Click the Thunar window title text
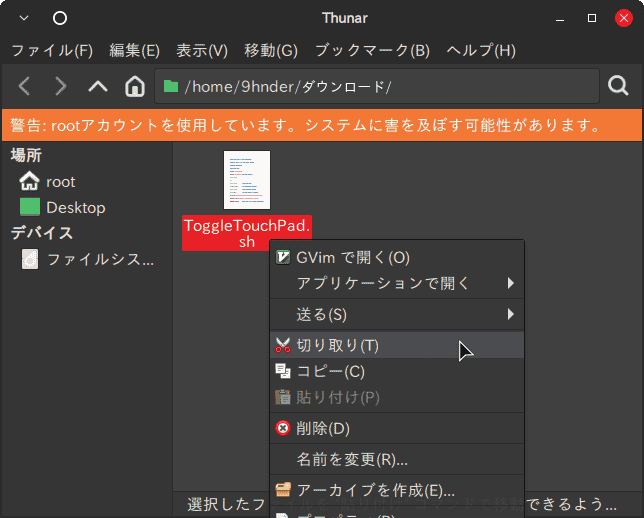Image resolution: width=644 pixels, height=518 pixels. pos(345,18)
